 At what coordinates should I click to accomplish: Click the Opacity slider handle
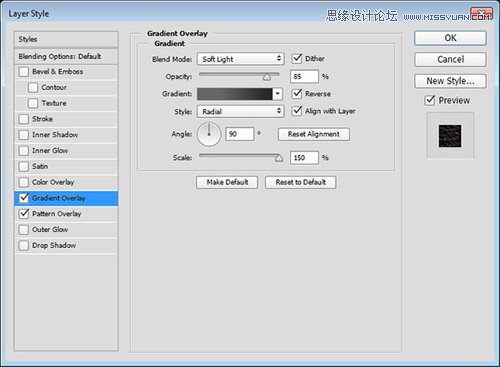(267, 77)
